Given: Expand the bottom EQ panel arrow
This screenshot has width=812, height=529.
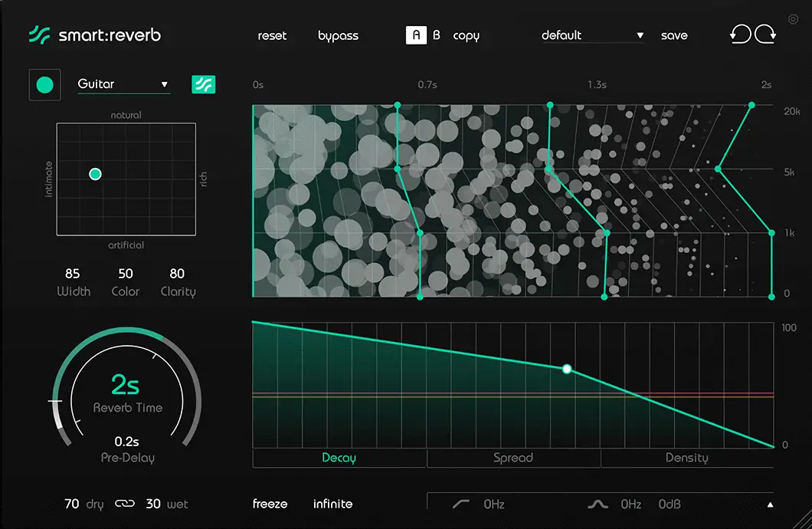Looking at the screenshot, I should 770,504.
